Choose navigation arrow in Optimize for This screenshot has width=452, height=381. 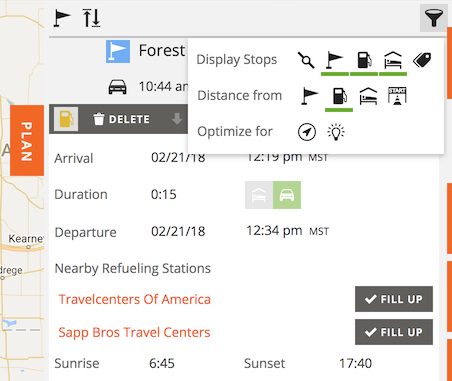pos(307,132)
